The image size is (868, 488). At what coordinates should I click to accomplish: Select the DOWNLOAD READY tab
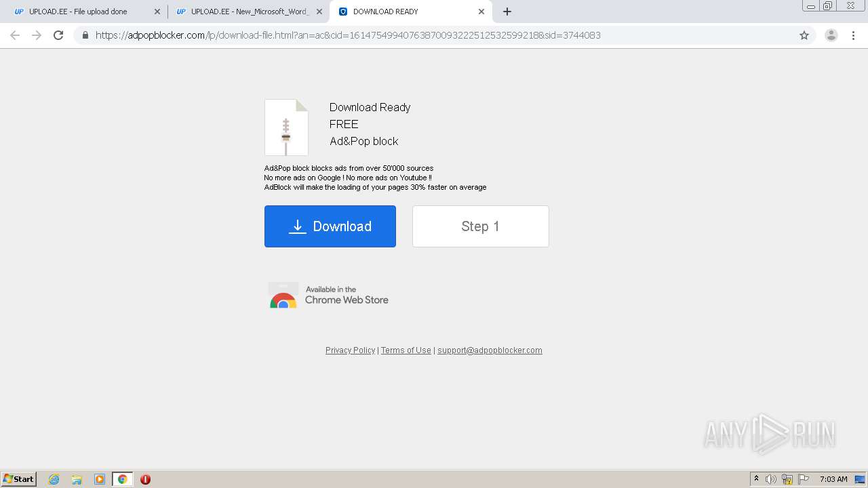point(411,12)
